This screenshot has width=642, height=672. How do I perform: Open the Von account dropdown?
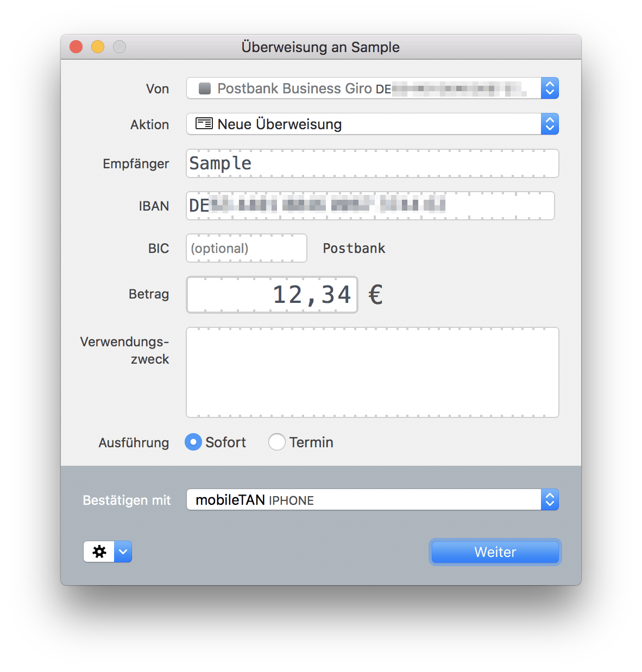(x=550, y=88)
